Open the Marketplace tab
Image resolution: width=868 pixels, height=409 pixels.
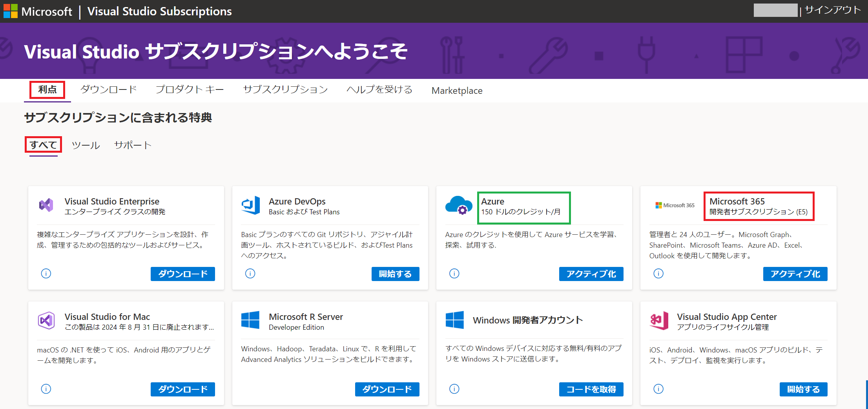click(457, 90)
